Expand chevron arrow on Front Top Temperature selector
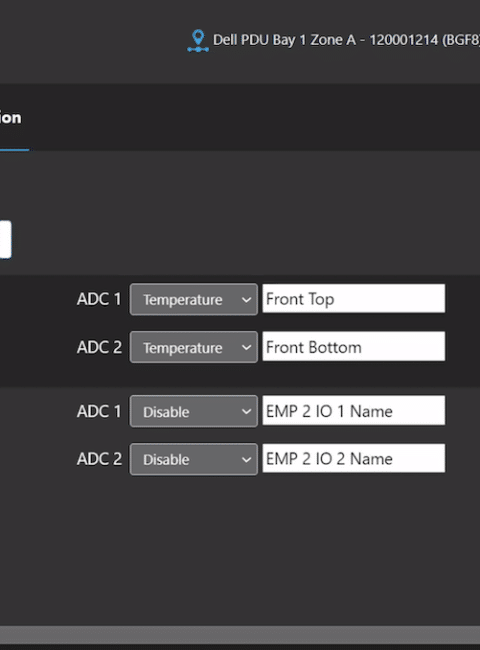This screenshot has width=480, height=650. (x=246, y=300)
